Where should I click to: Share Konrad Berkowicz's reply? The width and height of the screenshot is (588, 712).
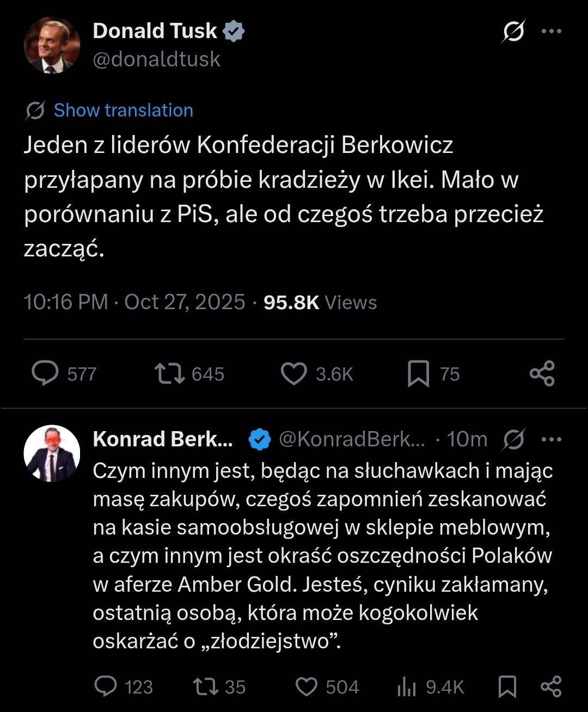(550, 686)
